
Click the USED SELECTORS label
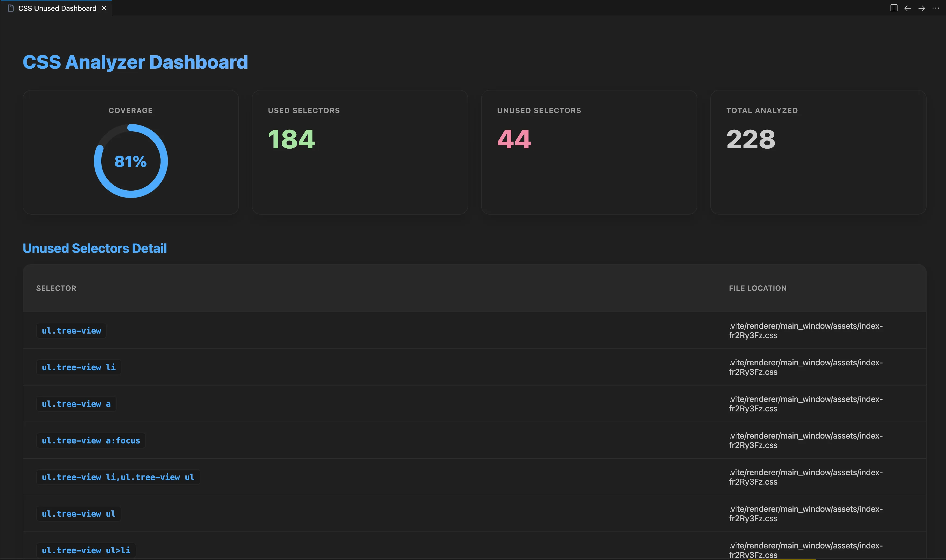tap(304, 111)
